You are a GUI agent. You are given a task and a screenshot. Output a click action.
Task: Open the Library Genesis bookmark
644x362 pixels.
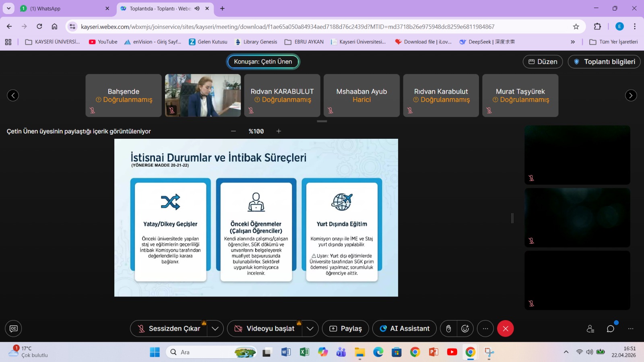pos(256,42)
